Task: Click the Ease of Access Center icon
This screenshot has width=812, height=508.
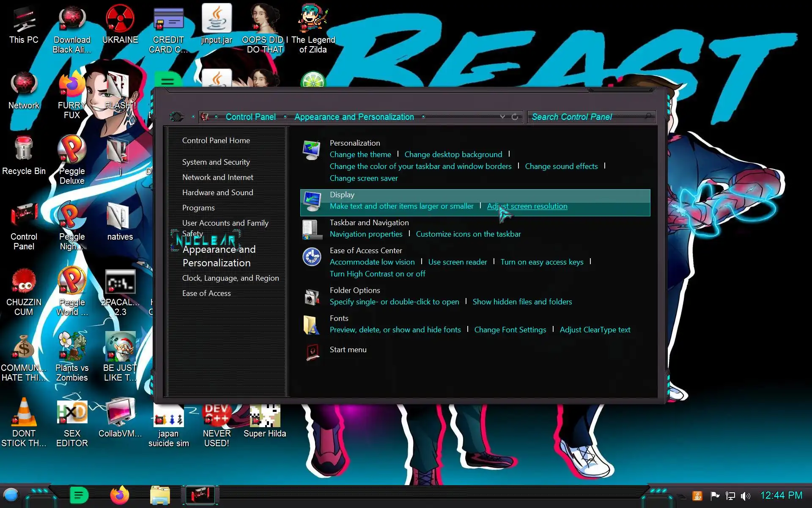Action: pyautogui.click(x=312, y=257)
